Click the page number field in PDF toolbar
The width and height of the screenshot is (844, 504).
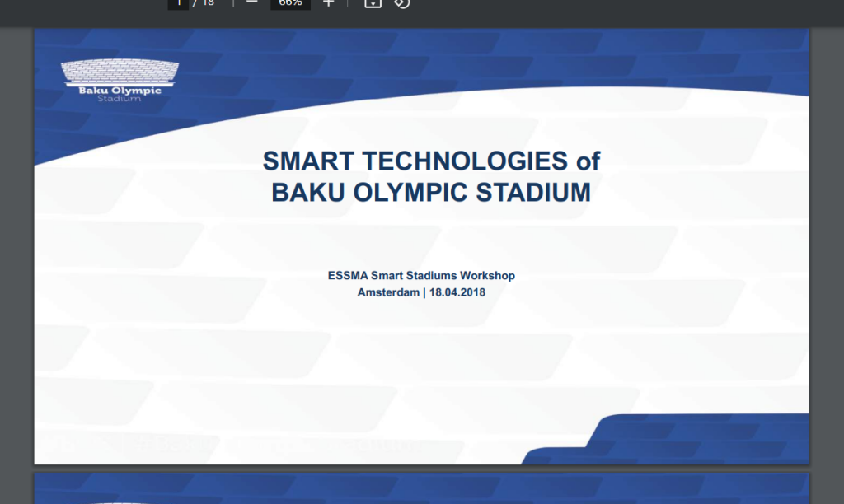click(178, 3)
